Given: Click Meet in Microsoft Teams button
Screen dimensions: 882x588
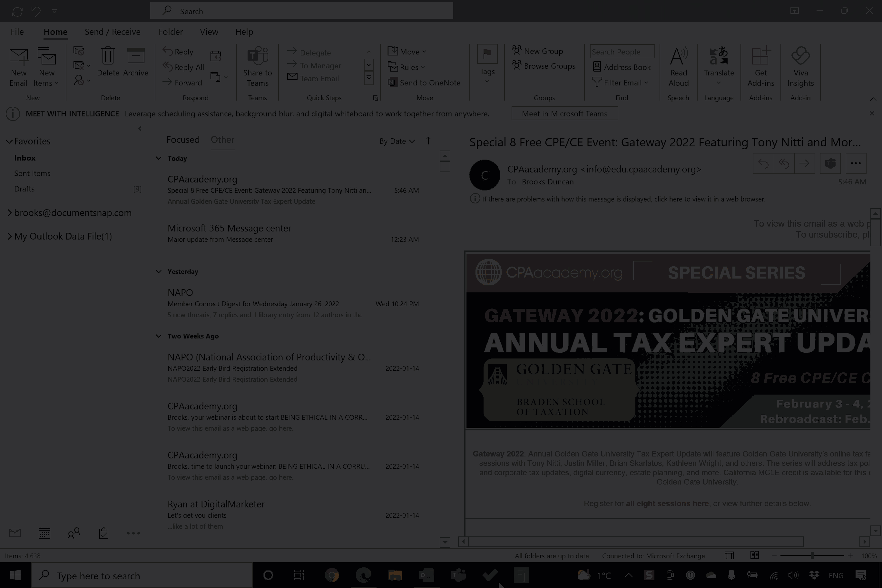Looking at the screenshot, I should [564, 113].
